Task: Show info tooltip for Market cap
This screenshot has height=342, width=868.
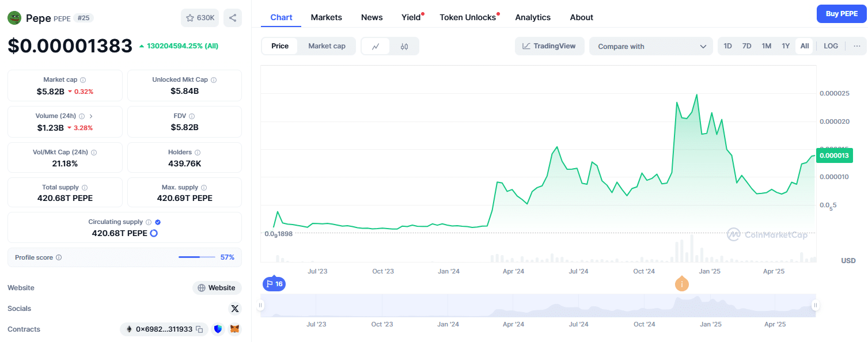Action: tap(83, 80)
